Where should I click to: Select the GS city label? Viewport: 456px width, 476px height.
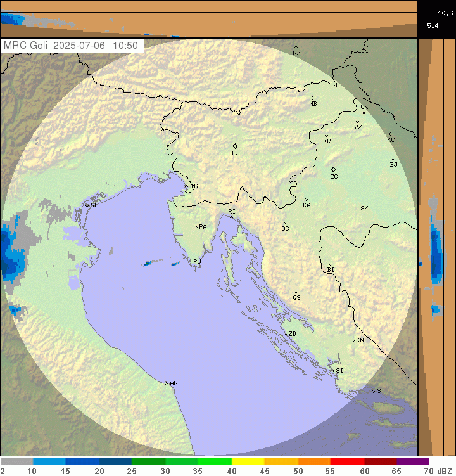click(x=297, y=297)
